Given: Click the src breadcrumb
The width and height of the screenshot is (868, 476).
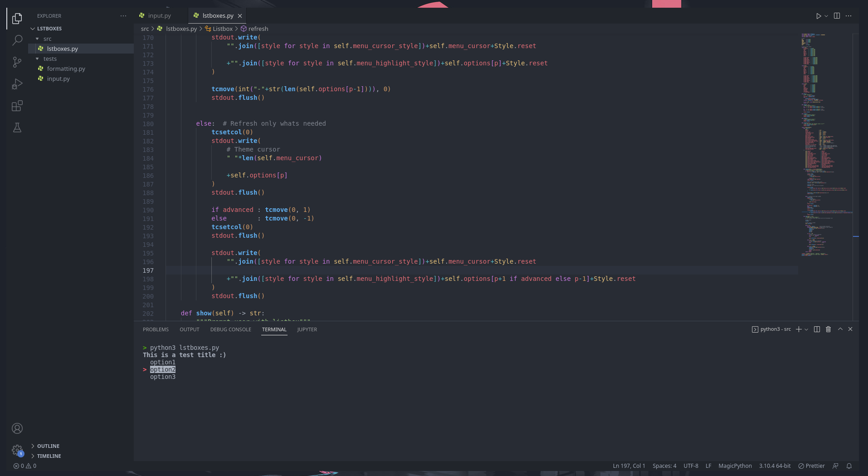Looking at the screenshot, I should point(145,29).
